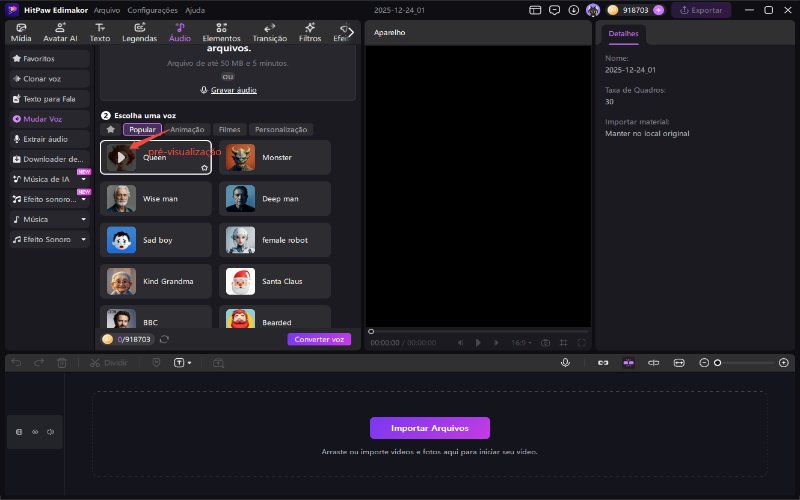
Task: Open the Mídia tab
Action: click(x=21, y=33)
